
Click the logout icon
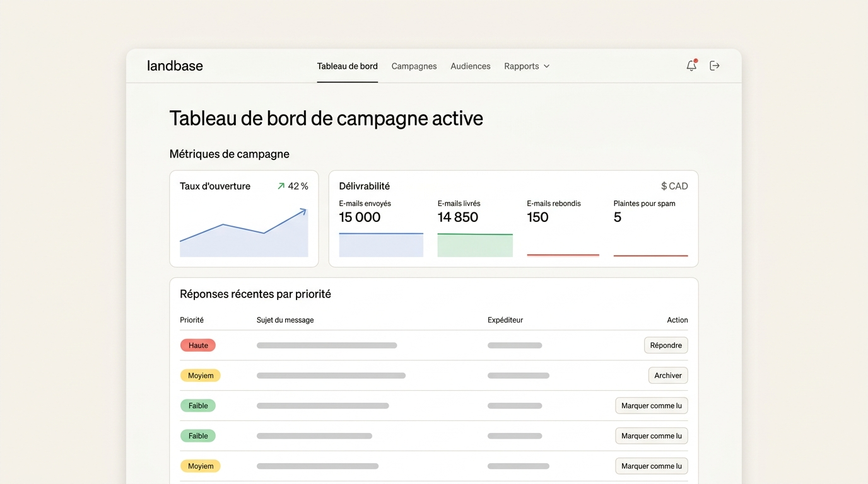pos(715,66)
